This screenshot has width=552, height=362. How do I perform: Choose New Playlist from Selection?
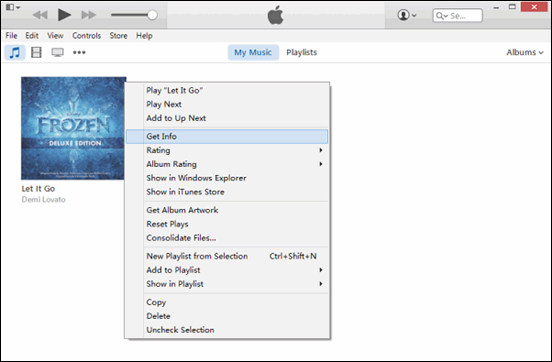click(x=227, y=256)
